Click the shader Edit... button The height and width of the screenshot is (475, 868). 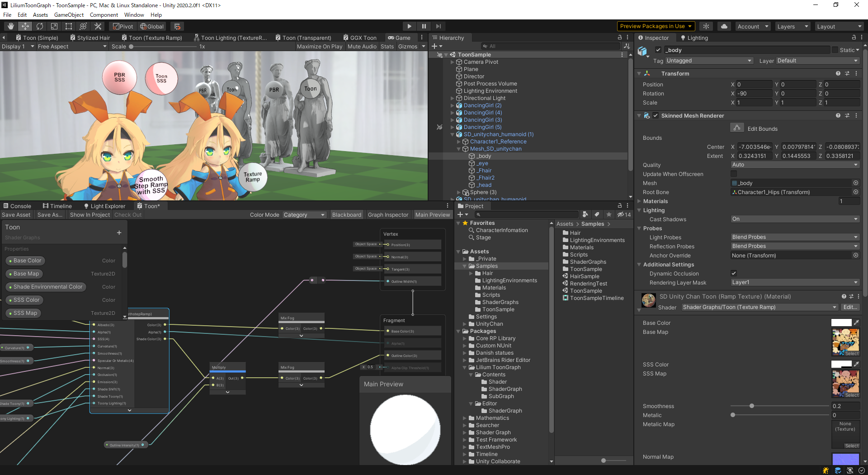click(x=850, y=307)
